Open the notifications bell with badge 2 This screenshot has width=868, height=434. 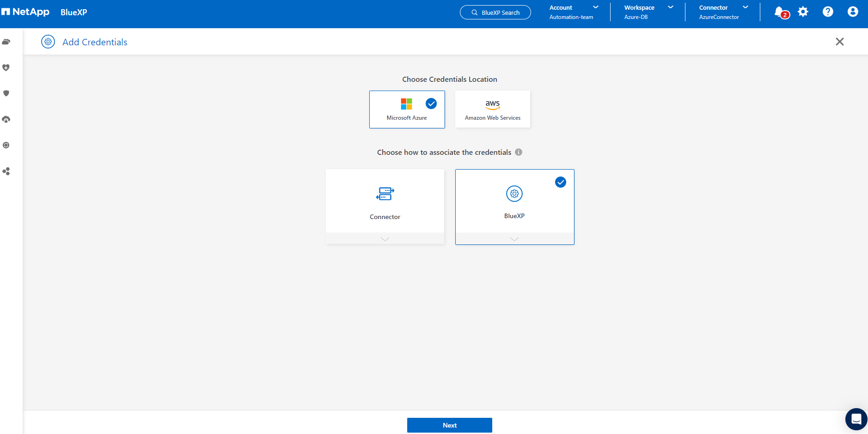(x=781, y=12)
